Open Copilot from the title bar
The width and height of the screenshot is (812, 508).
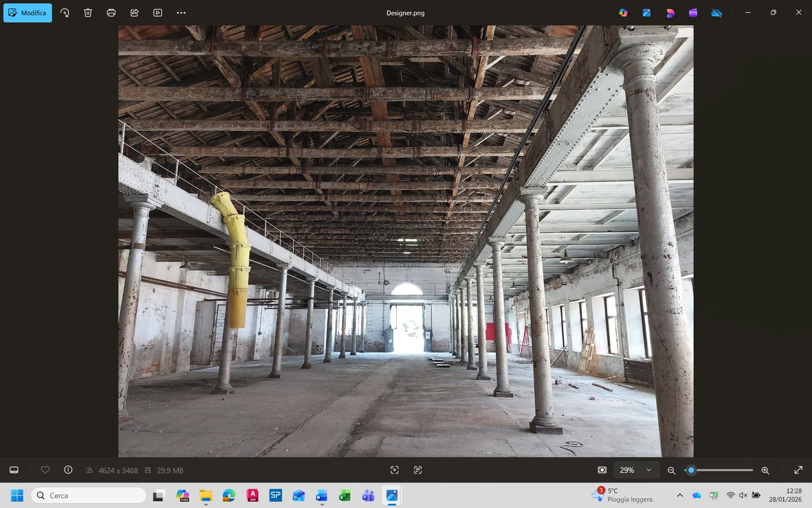[x=623, y=13]
